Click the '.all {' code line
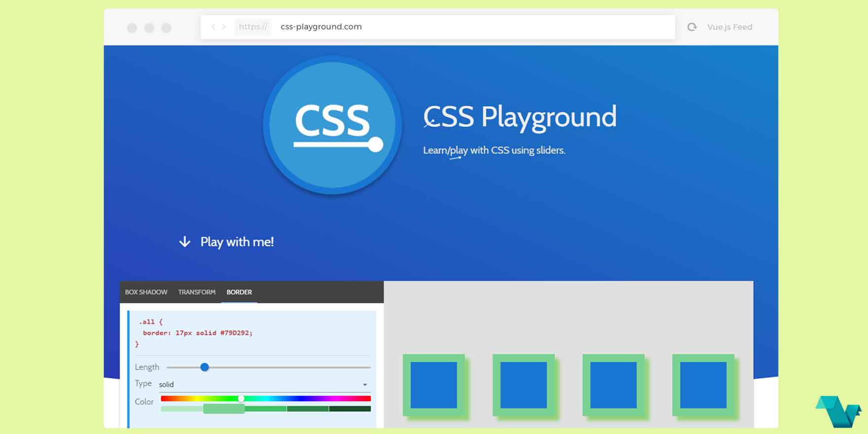The image size is (868, 434). [x=150, y=322]
